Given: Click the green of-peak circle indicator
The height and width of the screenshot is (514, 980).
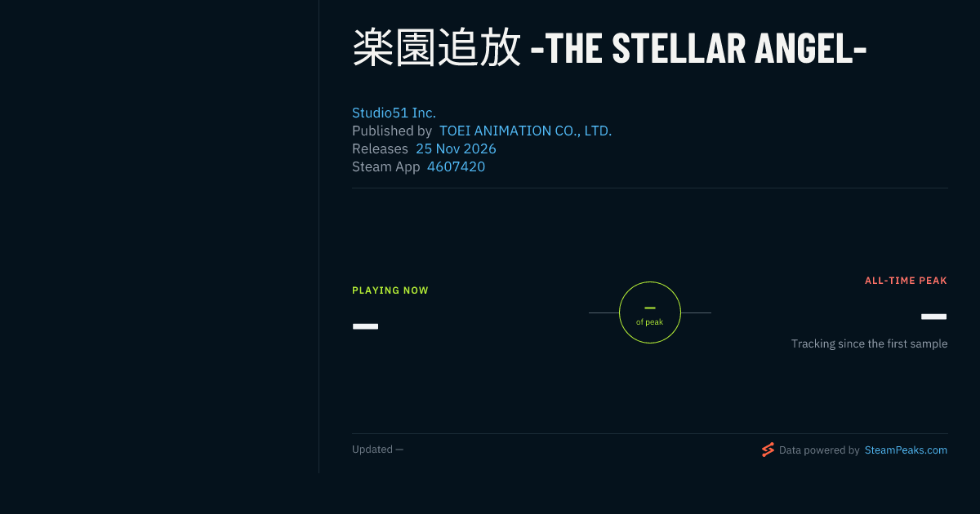Looking at the screenshot, I should pyautogui.click(x=650, y=312).
